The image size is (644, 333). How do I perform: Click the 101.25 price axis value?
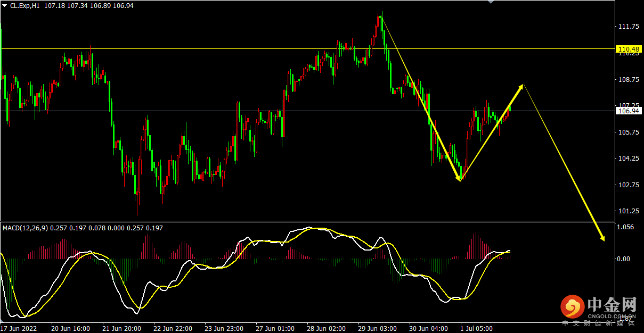point(629,211)
